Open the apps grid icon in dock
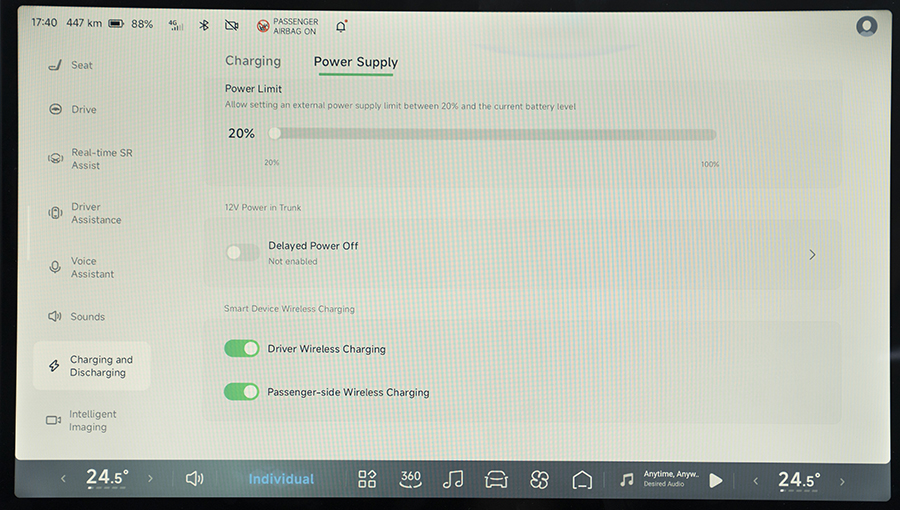This screenshot has height=510, width=900. pos(367,479)
